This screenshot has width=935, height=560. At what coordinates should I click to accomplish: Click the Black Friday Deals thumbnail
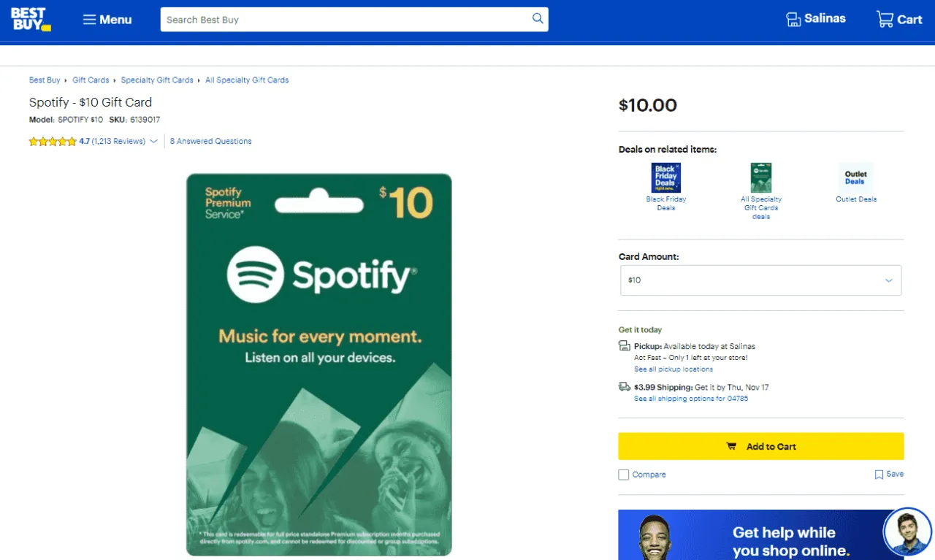[665, 177]
